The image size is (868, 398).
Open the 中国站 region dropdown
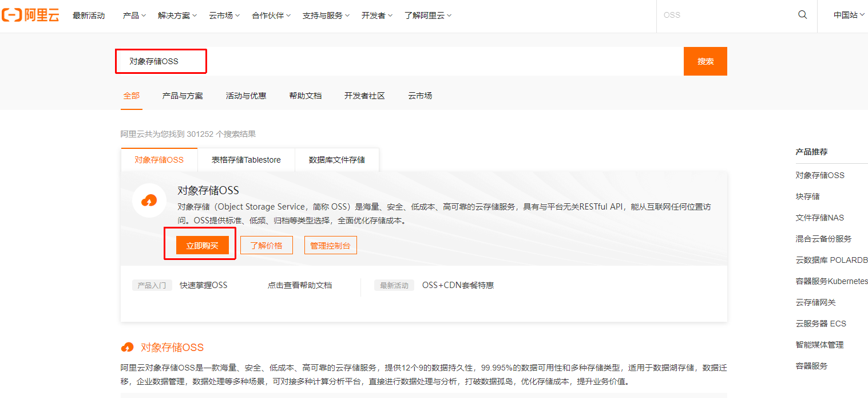point(849,15)
